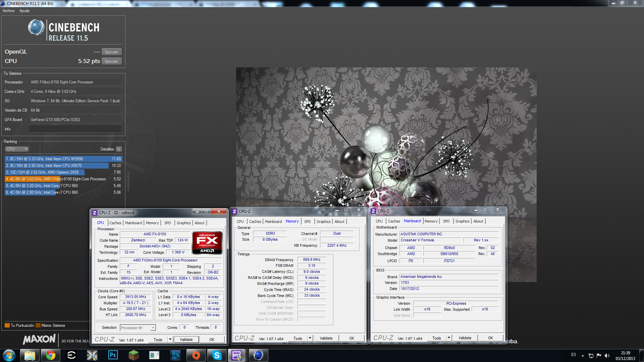Select the CPU-Z taskbar button
Screen dimensions: 644x362
point(237,355)
